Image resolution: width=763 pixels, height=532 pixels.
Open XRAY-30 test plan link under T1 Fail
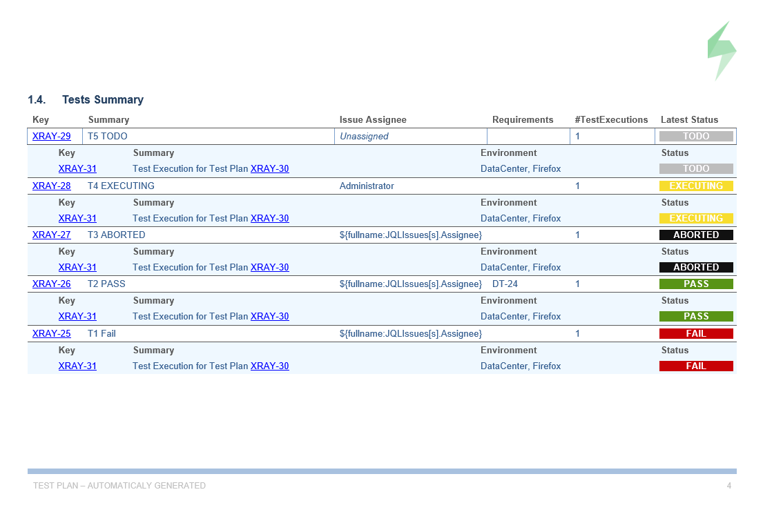click(x=269, y=366)
